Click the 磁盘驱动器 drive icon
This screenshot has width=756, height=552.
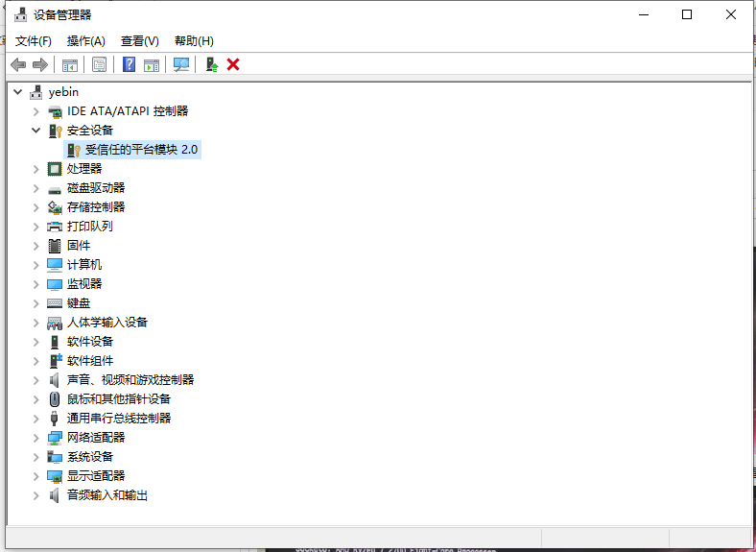(55, 189)
